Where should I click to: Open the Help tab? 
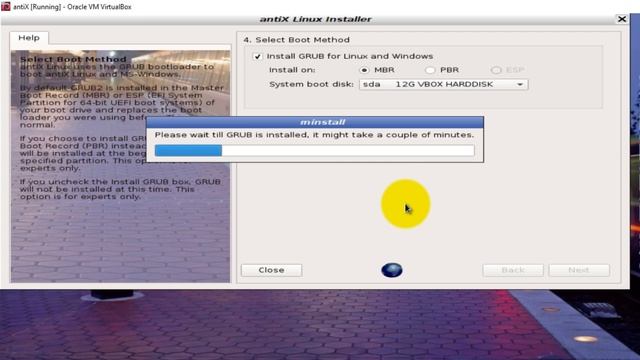point(29,38)
